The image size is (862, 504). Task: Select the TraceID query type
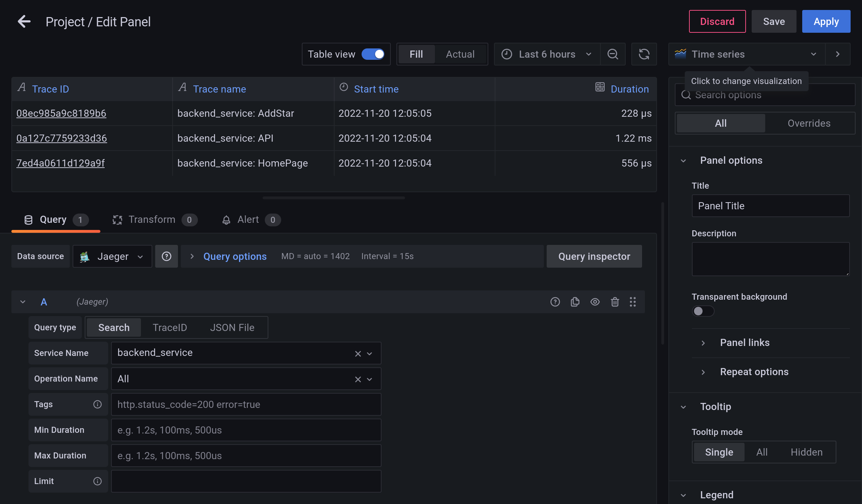[170, 327]
